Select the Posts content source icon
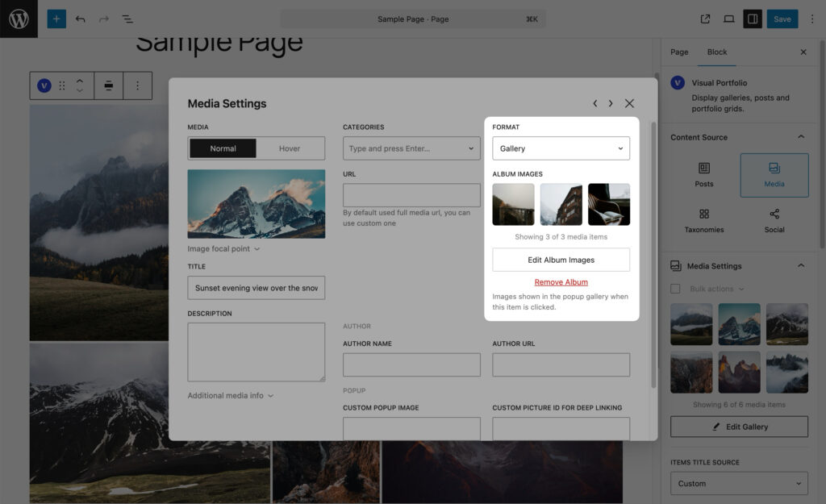Image resolution: width=826 pixels, height=504 pixels. coord(703,168)
